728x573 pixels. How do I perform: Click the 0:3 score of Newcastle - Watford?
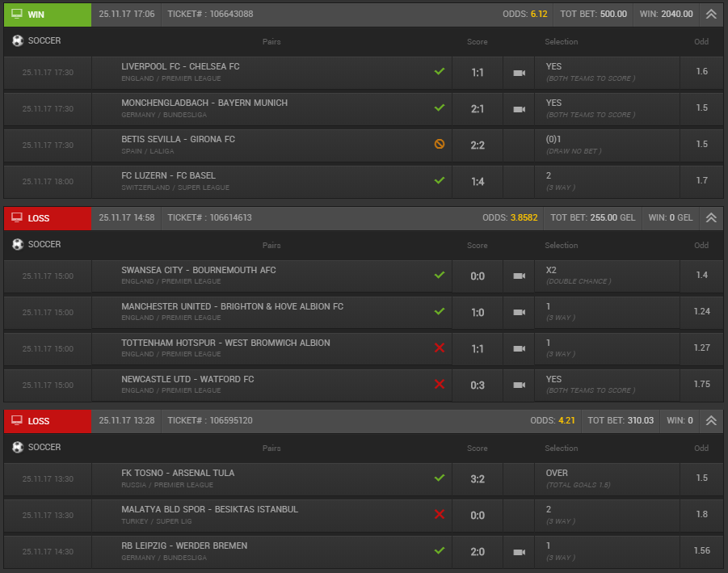[478, 386]
